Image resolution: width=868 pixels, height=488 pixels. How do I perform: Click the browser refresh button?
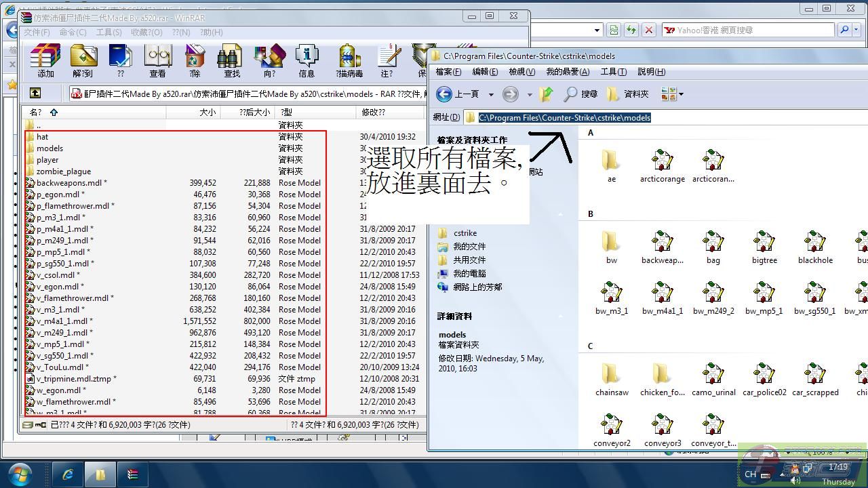631,30
